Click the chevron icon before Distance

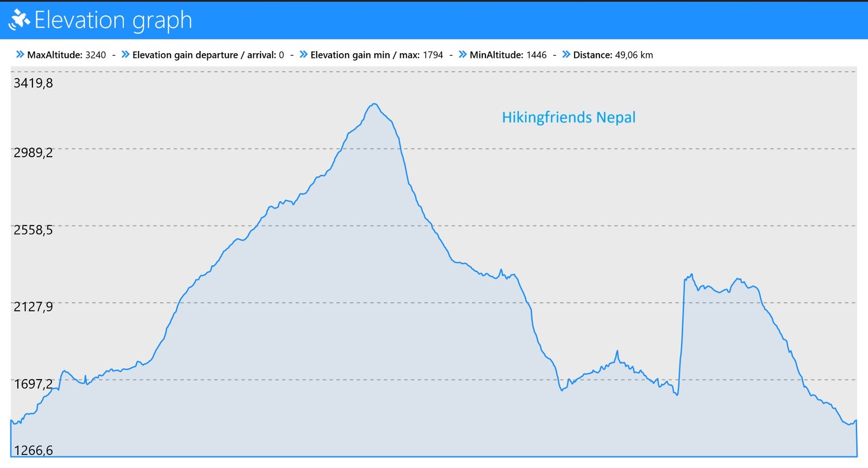[566, 54]
